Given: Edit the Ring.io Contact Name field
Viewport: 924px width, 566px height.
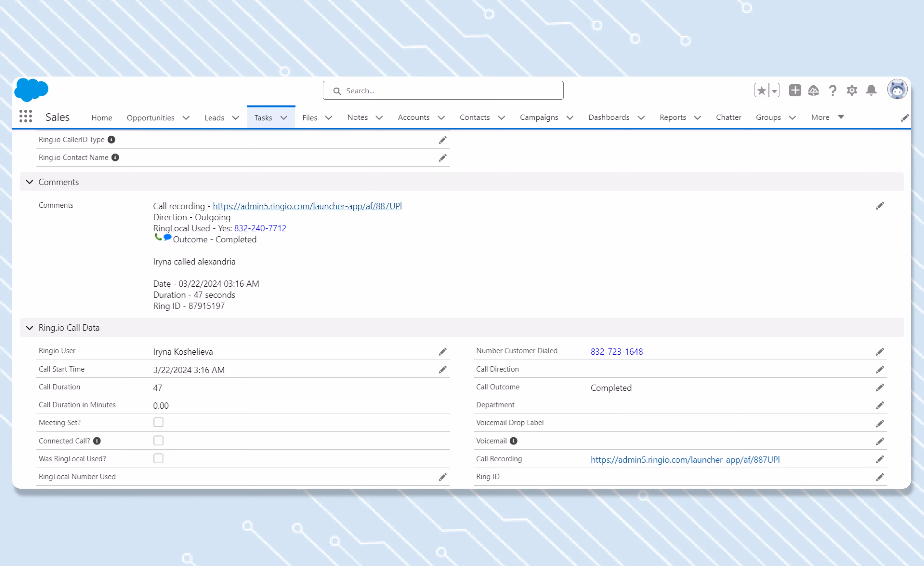Looking at the screenshot, I should tap(443, 158).
